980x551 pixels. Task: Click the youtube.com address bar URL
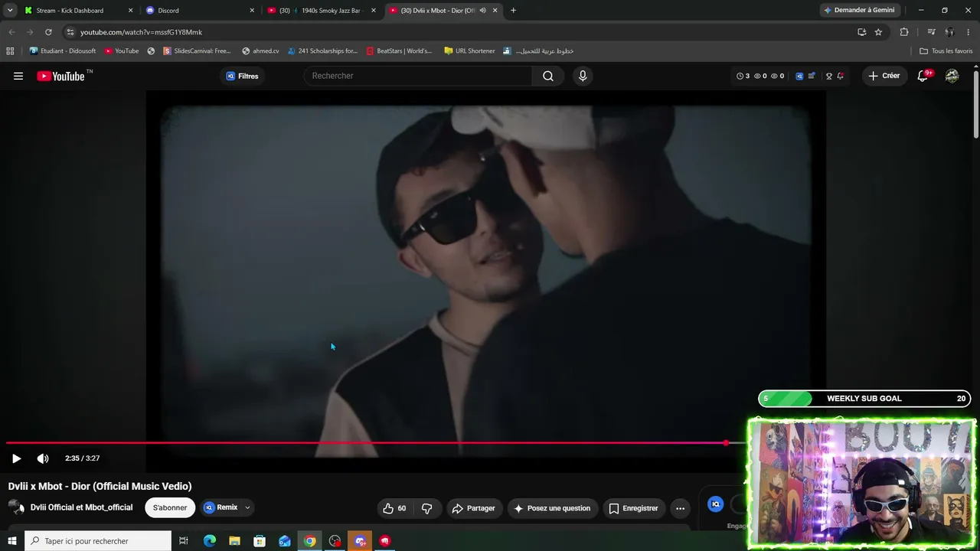point(141,32)
